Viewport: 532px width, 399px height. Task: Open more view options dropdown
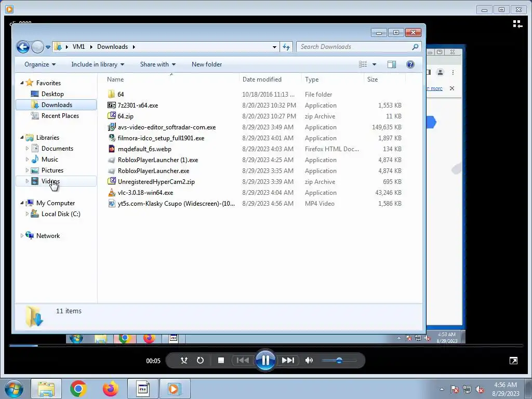coord(374,64)
